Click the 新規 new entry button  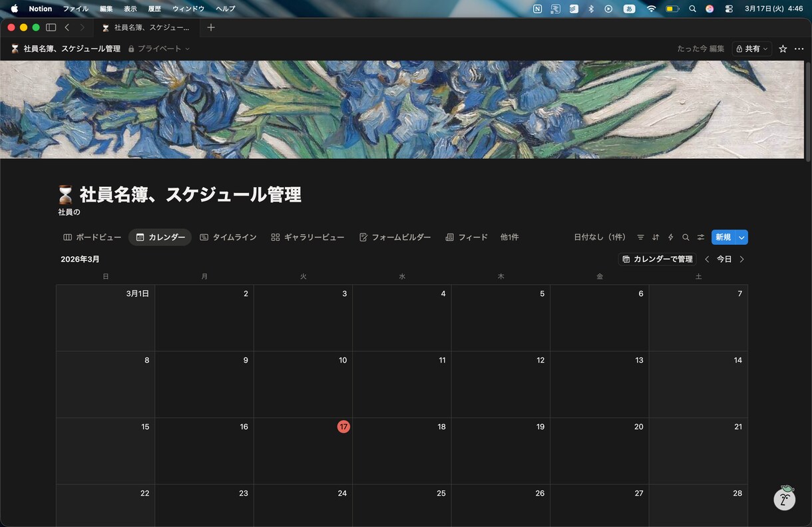pyautogui.click(x=723, y=237)
